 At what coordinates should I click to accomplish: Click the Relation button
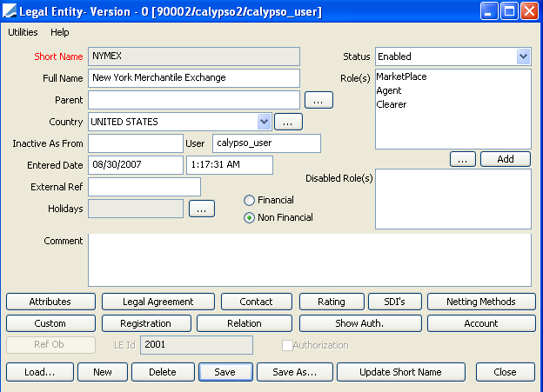(x=245, y=323)
